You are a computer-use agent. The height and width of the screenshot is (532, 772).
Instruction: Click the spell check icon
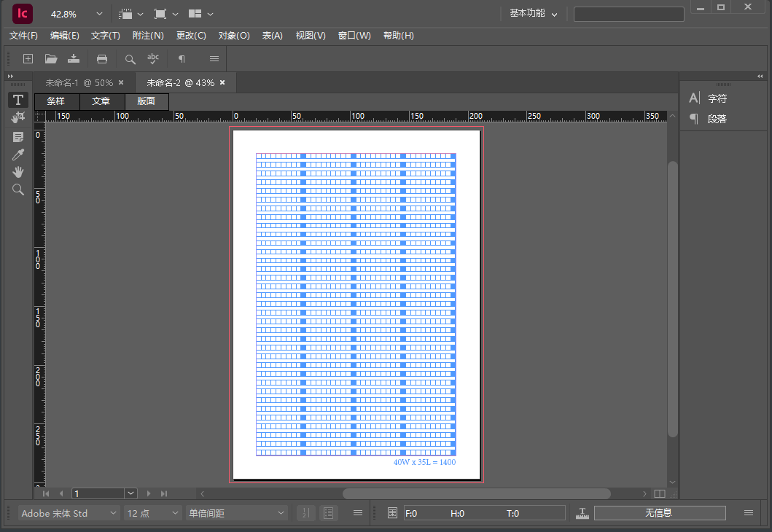[153, 59]
